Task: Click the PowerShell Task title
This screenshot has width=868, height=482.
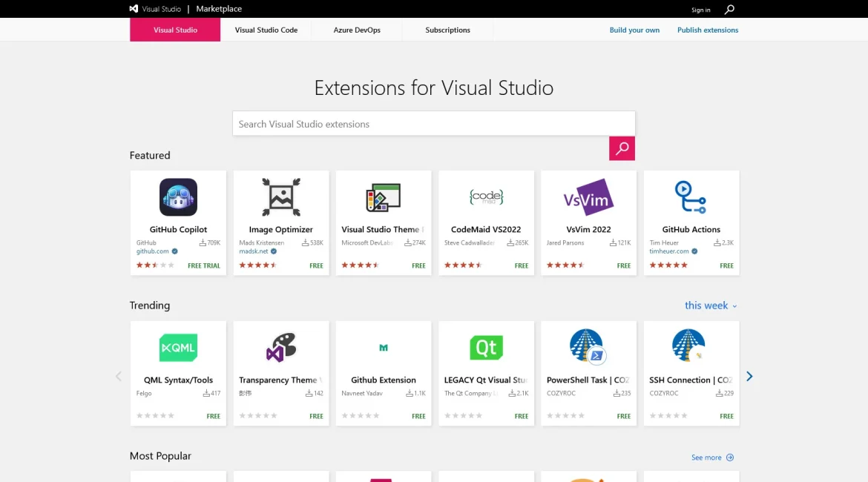Action: pos(588,380)
